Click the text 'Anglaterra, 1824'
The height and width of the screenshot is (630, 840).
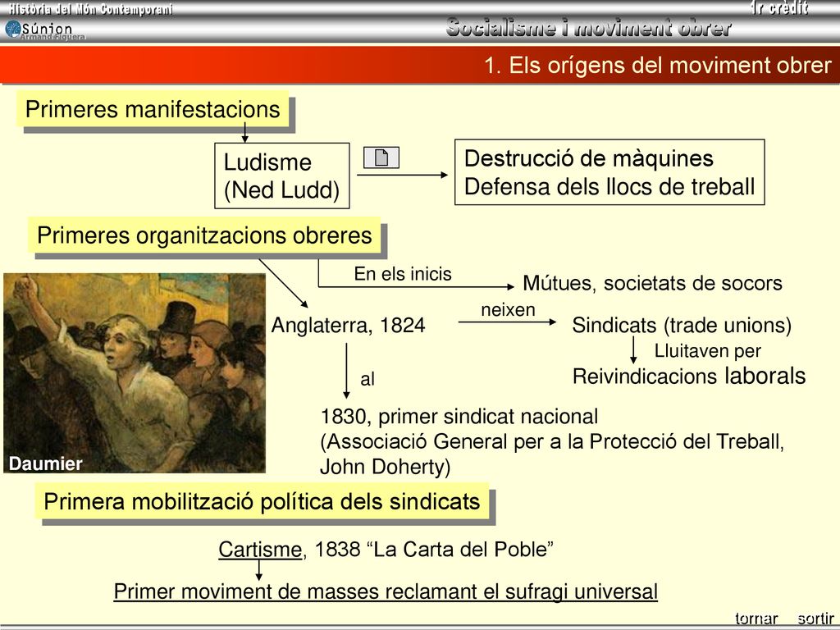pos(348,325)
